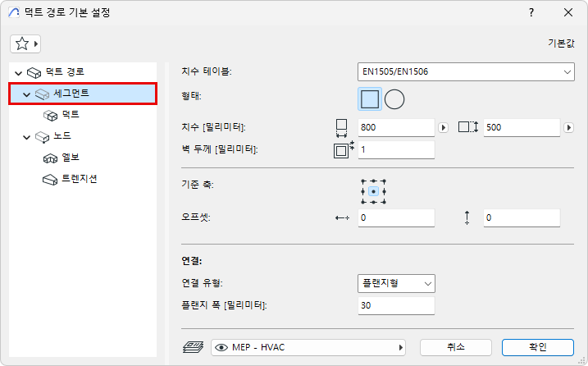The height and width of the screenshot is (366, 588).
Task: Click the duct width dimension icon
Action: [x=341, y=128]
